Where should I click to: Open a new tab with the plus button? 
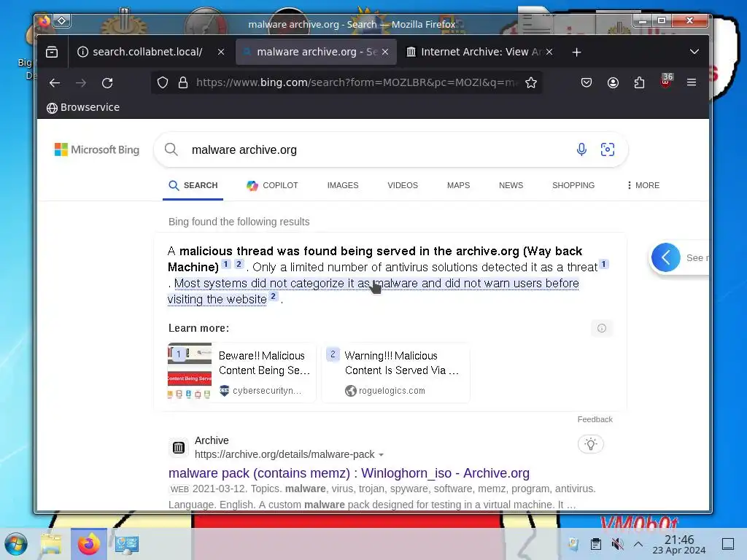pyautogui.click(x=576, y=52)
